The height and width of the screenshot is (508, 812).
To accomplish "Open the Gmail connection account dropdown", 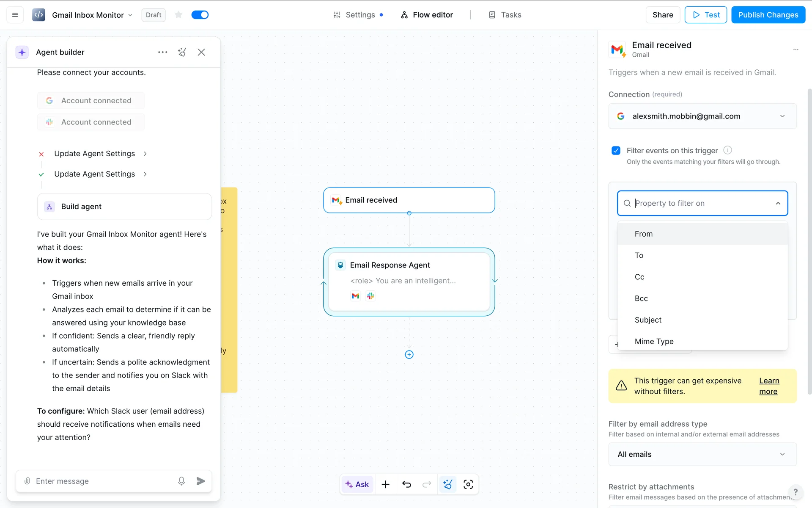I will pyautogui.click(x=702, y=116).
